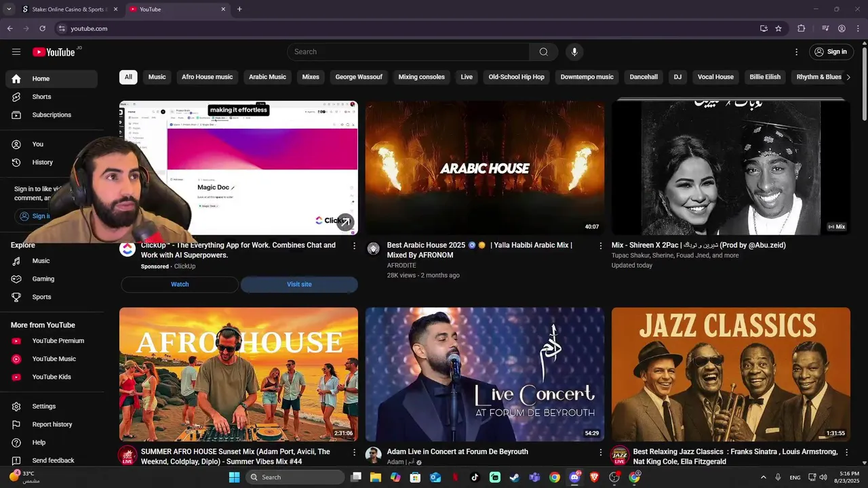Select the Music category chip
The image size is (868, 488).
point(157,77)
